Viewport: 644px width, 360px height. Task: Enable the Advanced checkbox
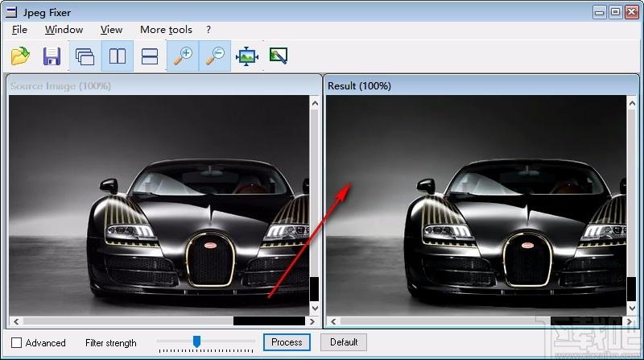click(16, 343)
